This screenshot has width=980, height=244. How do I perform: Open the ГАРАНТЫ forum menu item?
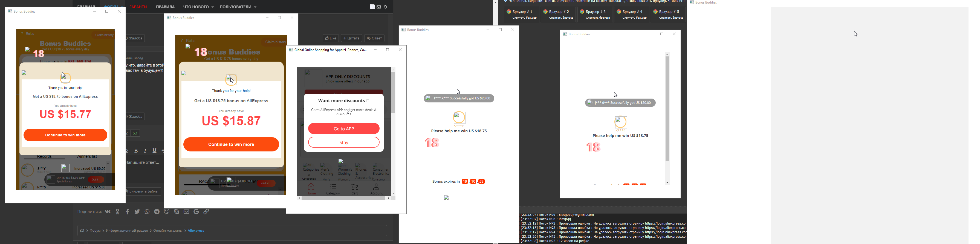(x=138, y=7)
